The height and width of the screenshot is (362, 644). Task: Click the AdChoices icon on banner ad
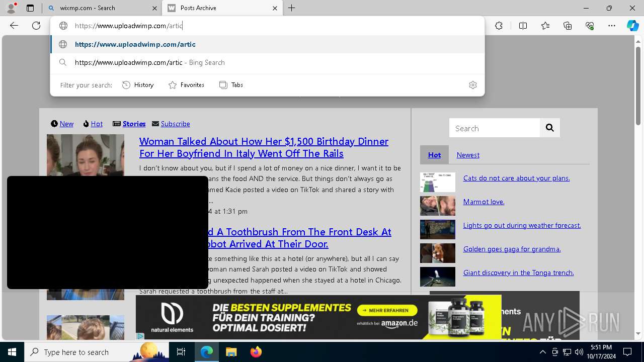[140, 336]
